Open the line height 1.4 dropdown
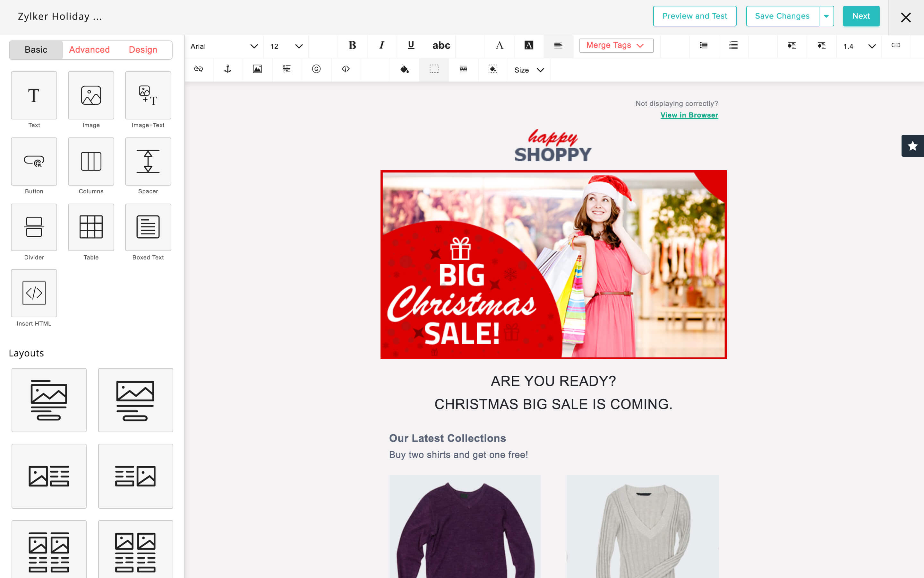 pos(859,46)
